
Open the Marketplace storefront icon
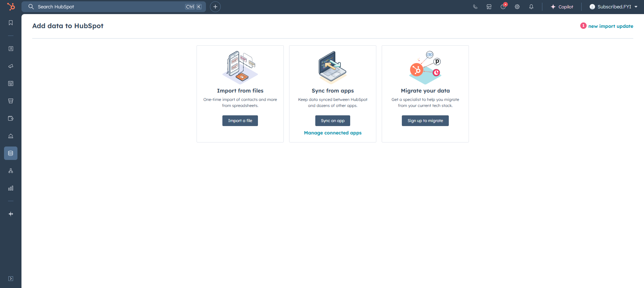pos(489,7)
